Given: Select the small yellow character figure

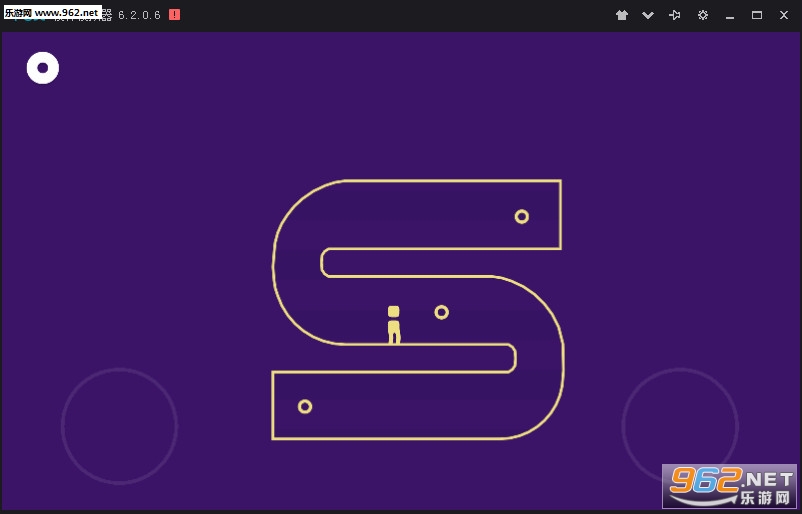Looking at the screenshot, I should pos(394,325).
